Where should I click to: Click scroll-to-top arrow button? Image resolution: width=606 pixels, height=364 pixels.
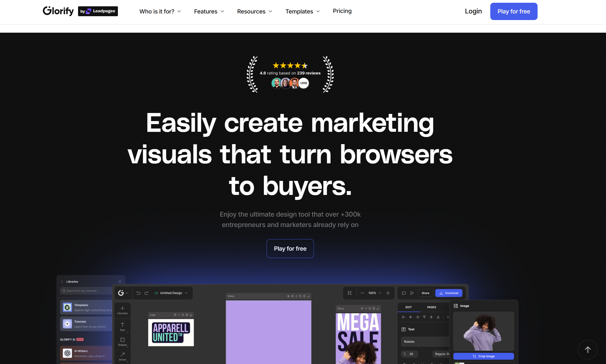[588, 350]
